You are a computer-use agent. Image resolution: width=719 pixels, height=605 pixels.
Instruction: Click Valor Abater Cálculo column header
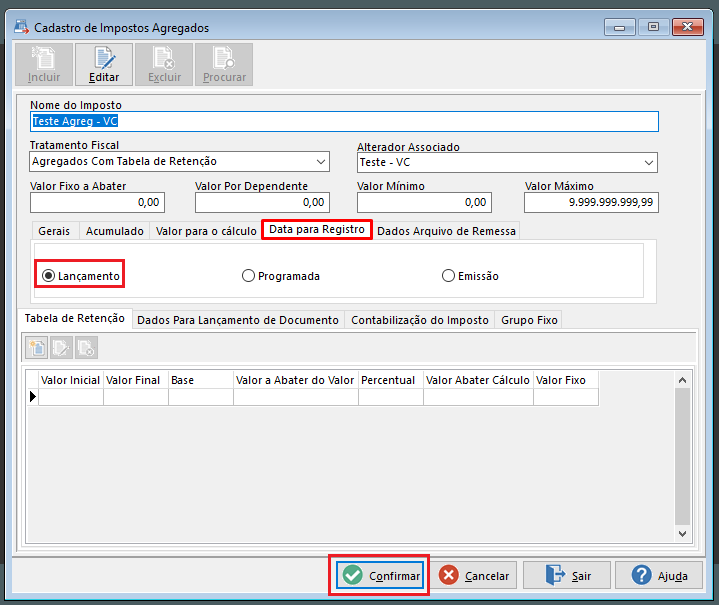pyautogui.click(x=478, y=380)
